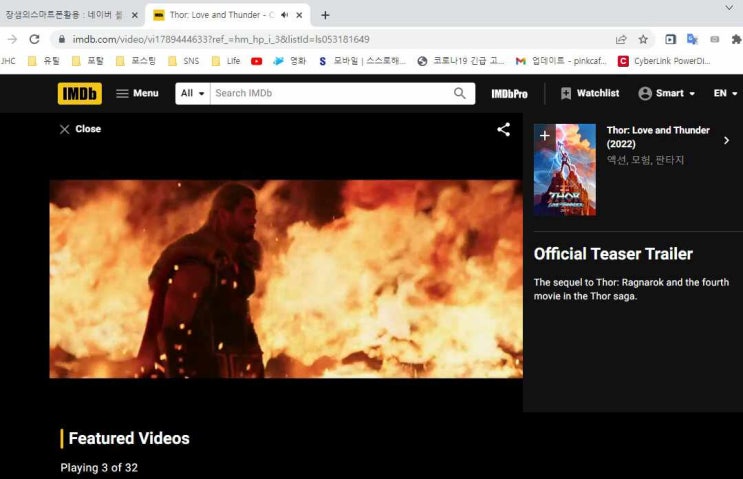Open a new browser tab

[x=325, y=15]
